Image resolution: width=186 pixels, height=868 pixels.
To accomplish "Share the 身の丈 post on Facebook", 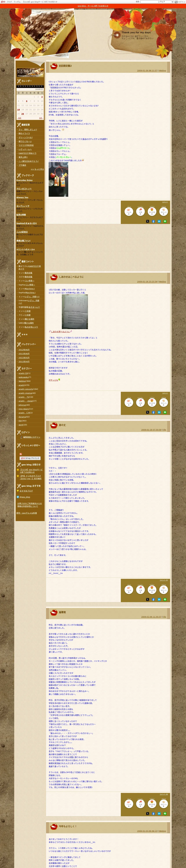I will pyautogui.click(x=153, y=599).
